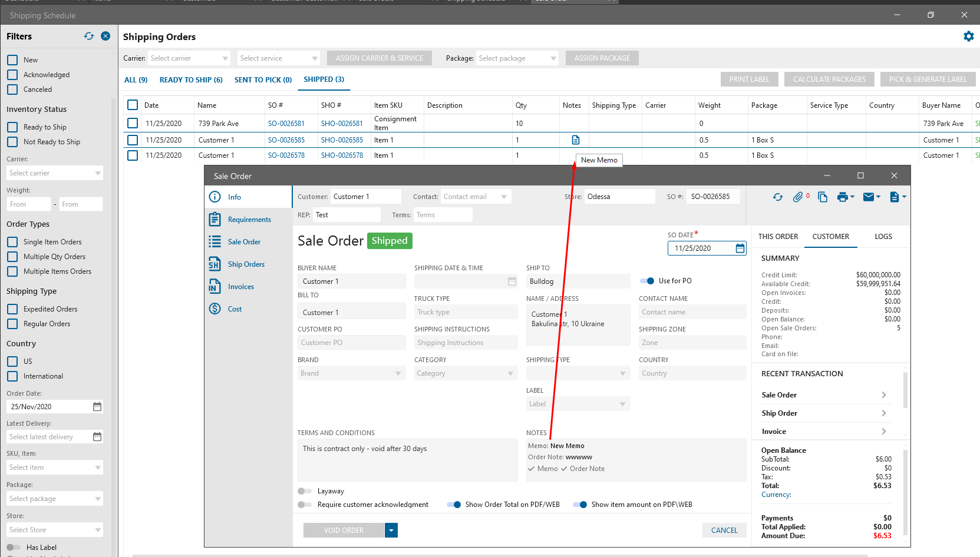
Task: Click the Shipping Instructions field
Action: (x=466, y=343)
